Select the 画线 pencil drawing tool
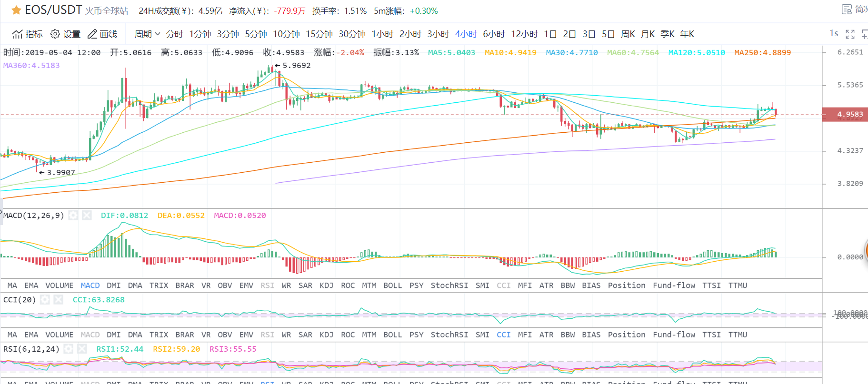Viewport: 868px width, 384px height. (92, 34)
